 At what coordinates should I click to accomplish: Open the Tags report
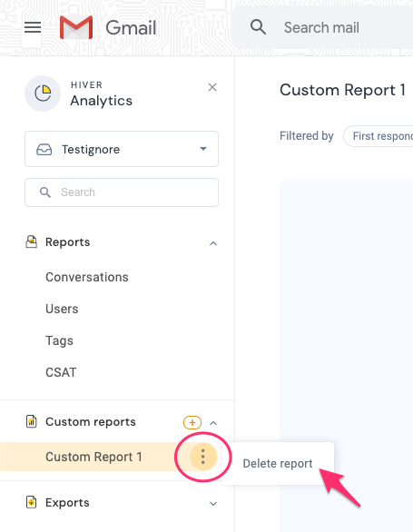(x=59, y=340)
